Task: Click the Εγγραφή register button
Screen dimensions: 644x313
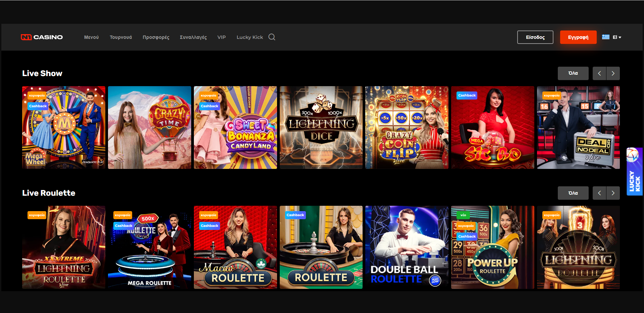Action: [x=578, y=37]
